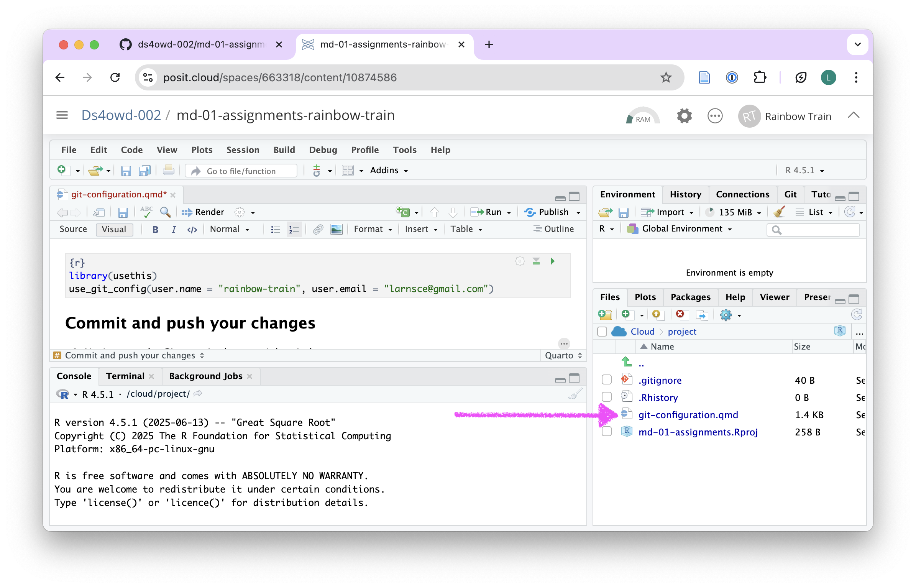Screen dimensions: 916x588
Task: Click the insert image icon
Action: (336, 229)
